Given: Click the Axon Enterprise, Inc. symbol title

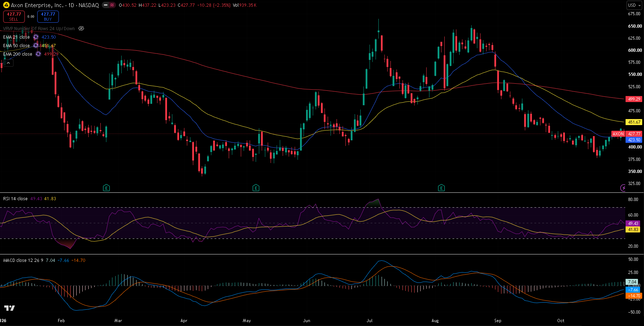Looking at the screenshot, I should point(37,5).
